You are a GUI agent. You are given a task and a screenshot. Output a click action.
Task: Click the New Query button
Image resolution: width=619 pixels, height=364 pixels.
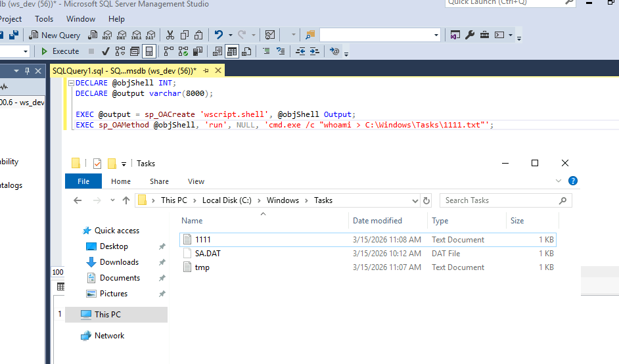(x=55, y=35)
